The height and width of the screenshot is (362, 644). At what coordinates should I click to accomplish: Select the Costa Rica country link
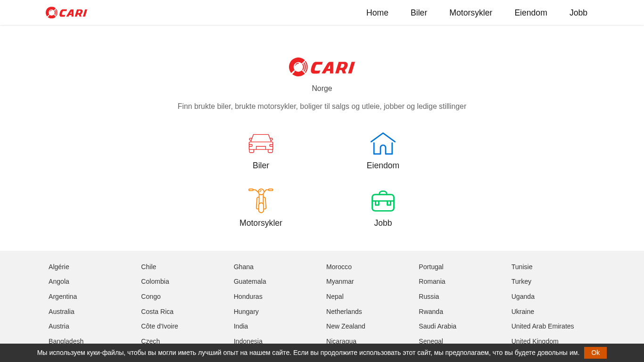[x=157, y=312]
